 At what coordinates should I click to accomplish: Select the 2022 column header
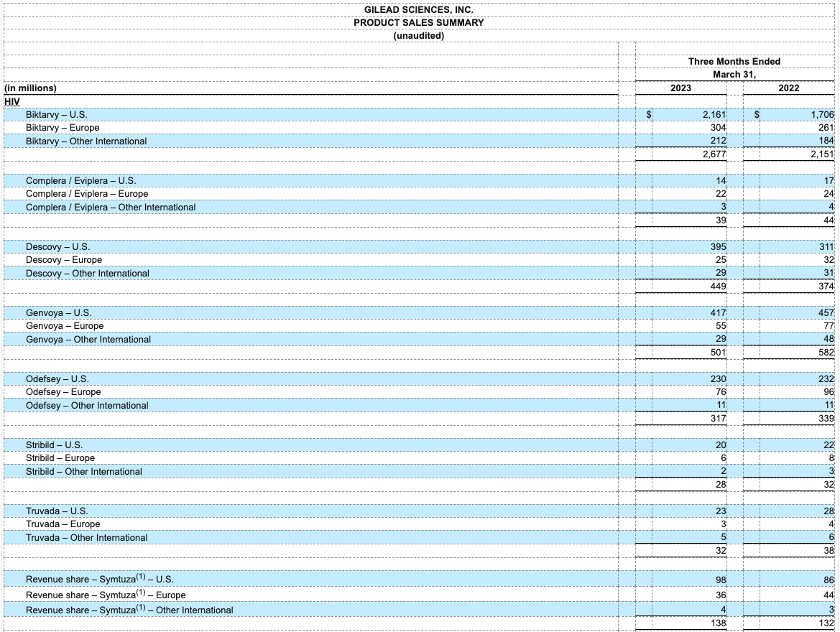click(788, 88)
